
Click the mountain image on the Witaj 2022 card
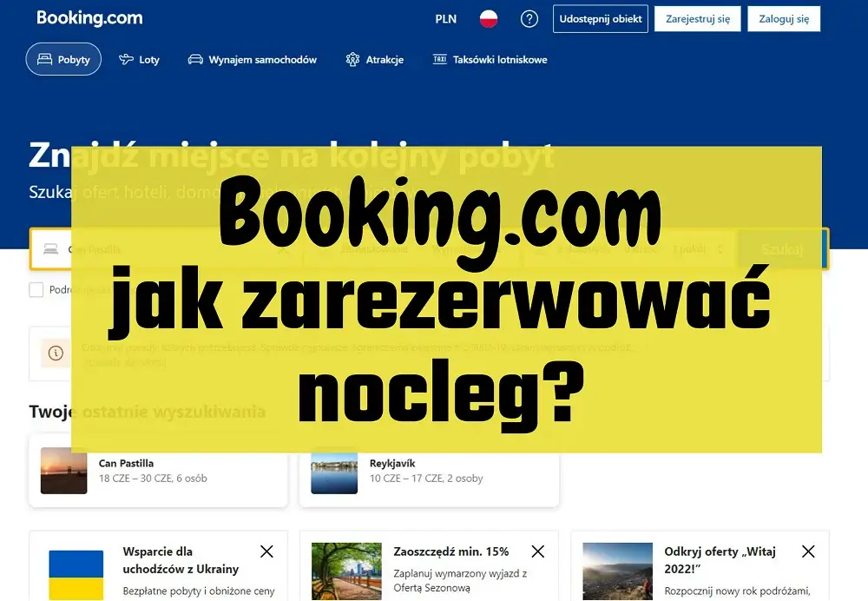(x=618, y=571)
